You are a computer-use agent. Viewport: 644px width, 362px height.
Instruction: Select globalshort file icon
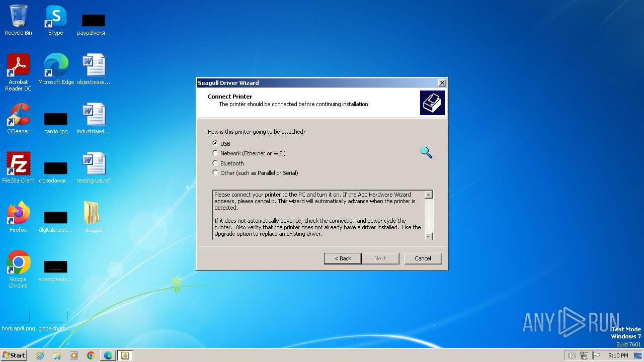(x=56, y=320)
